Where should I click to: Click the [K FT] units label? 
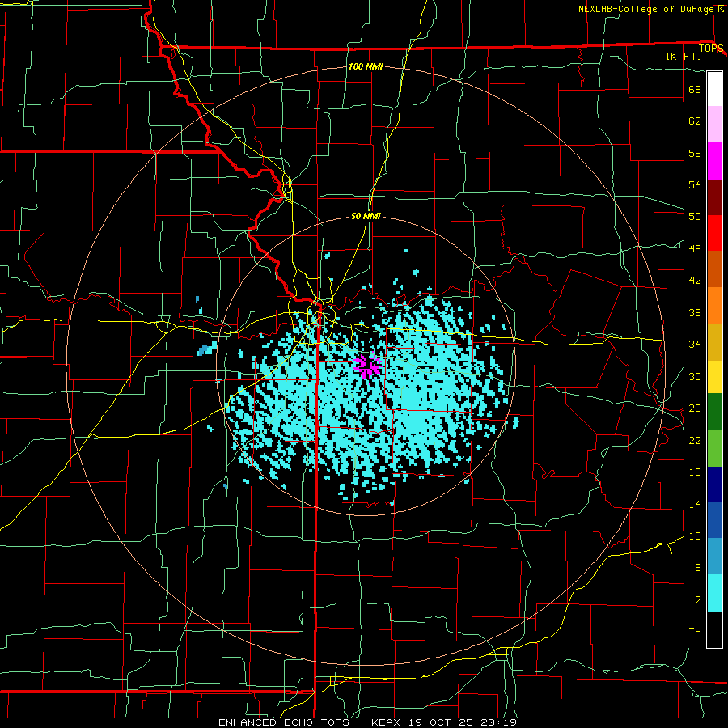(x=684, y=56)
